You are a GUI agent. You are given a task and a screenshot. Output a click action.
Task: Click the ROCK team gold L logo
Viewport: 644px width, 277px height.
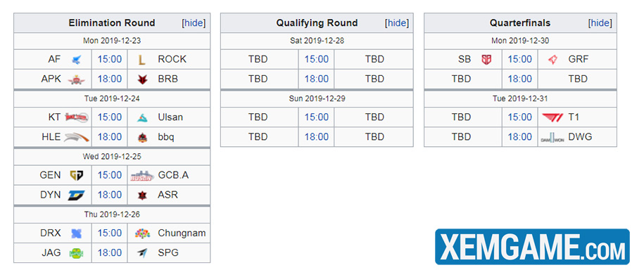tap(141, 60)
